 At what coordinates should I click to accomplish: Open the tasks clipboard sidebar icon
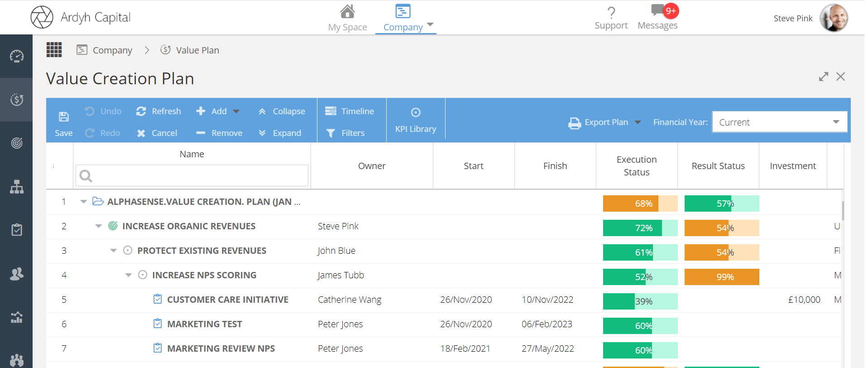click(x=17, y=230)
